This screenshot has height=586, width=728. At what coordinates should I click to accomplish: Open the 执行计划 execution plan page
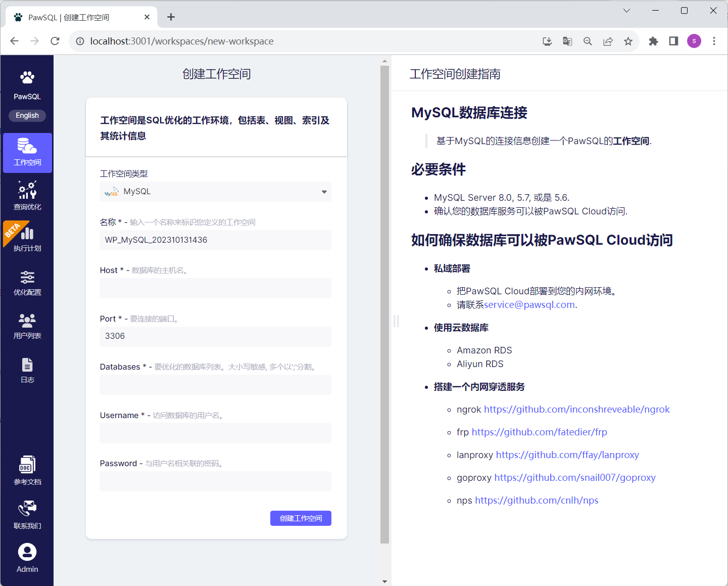27,238
